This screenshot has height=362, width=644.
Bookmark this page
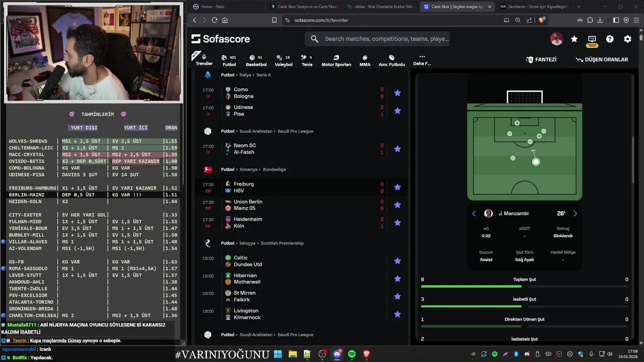pyautogui.click(x=274, y=20)
